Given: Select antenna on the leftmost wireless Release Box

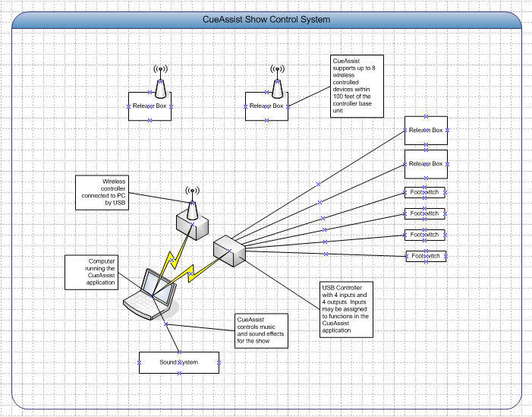Looking at the screenshot, I should point(161,81).
